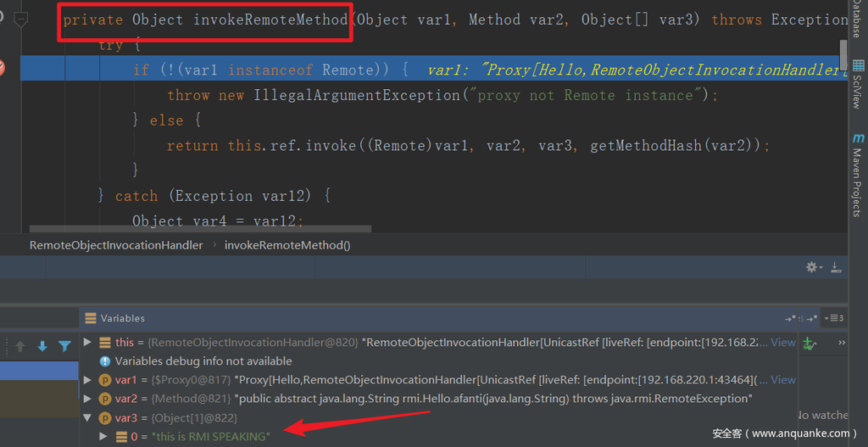Image resolution: width=868 pixels, height=447 pixels.
Task: Click the breakpoint marker in the gutter
Action: [x=2, y=69]
